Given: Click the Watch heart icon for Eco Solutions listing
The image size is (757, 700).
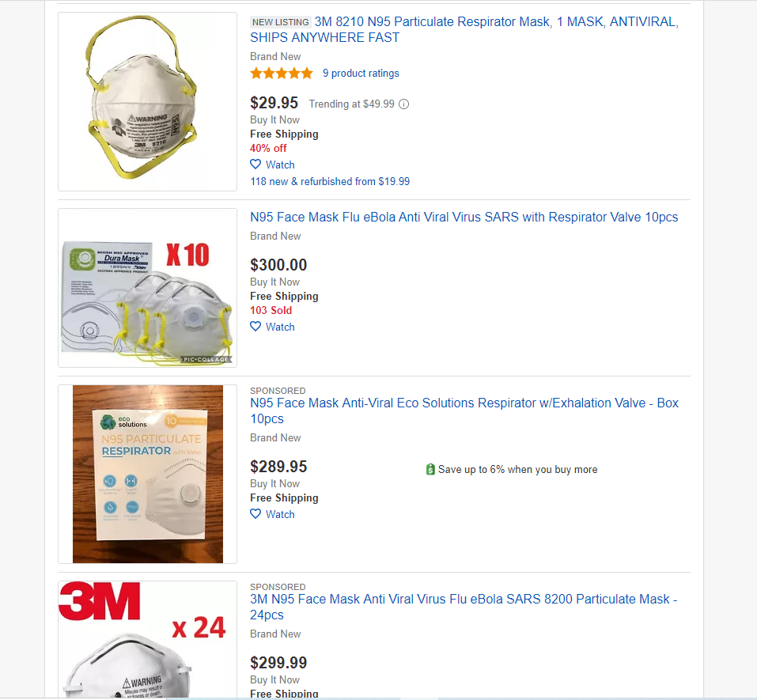Looking at the screenshot, I should [x=255, y=514].
